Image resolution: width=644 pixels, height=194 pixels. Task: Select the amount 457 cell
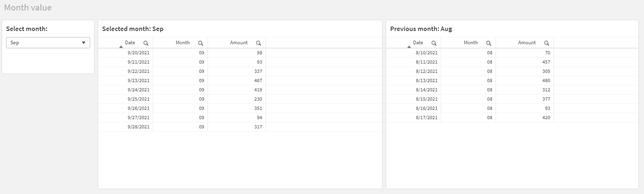click(525, 62)
